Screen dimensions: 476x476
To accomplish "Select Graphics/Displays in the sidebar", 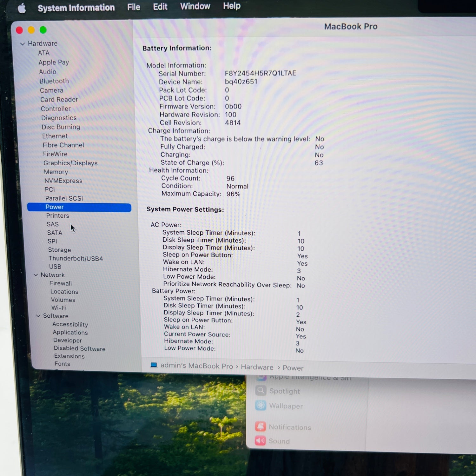I will 70,163.
